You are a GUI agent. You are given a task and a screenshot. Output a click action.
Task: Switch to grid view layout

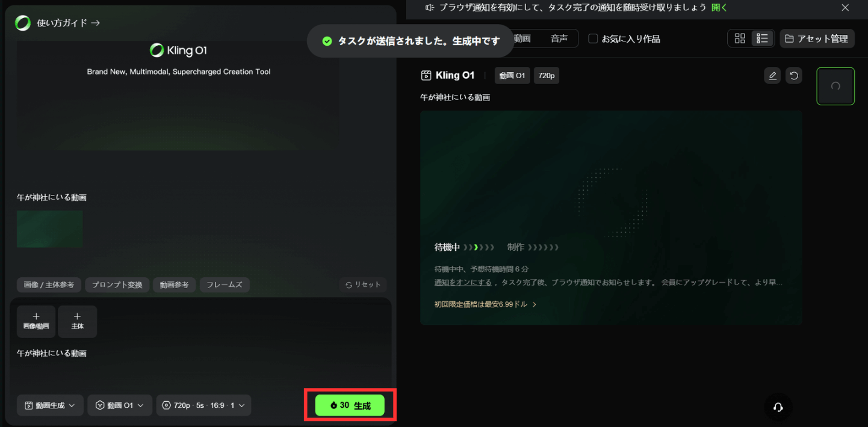coord(740,38)
